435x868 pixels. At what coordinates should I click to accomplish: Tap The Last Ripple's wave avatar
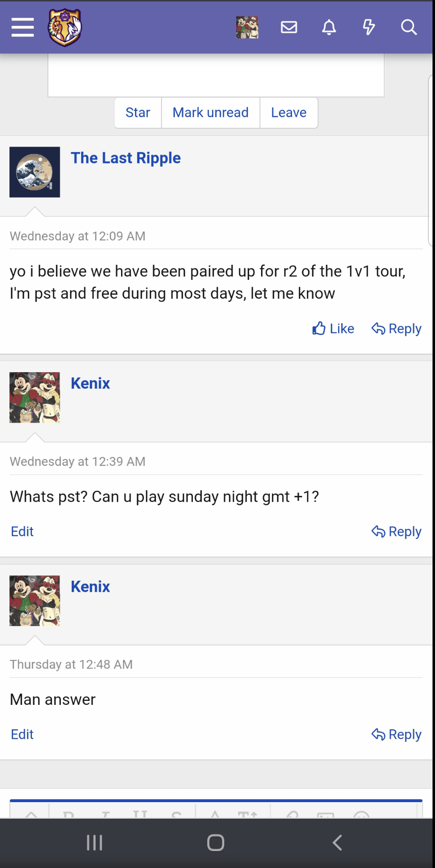[x=35, y=172]
